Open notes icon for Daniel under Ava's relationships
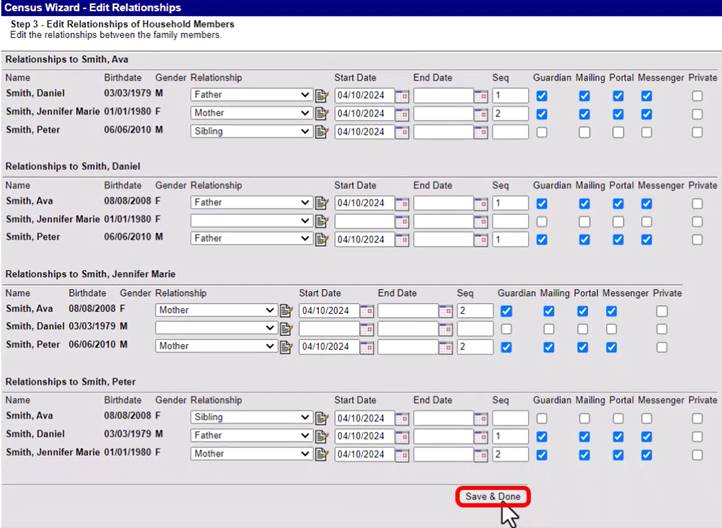This screenshot has height=528, width=722. (x=321, y=96)
